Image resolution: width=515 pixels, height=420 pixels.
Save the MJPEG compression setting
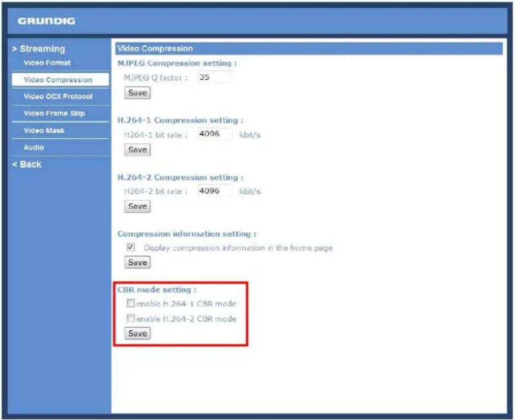coord(137,93)
